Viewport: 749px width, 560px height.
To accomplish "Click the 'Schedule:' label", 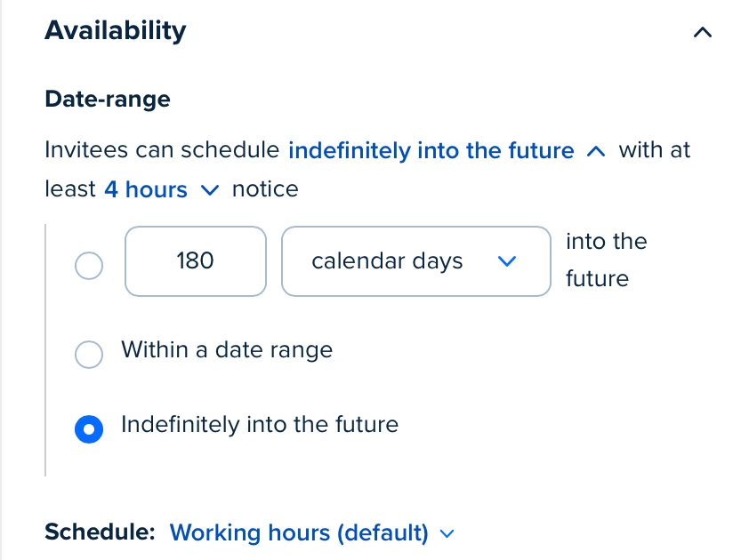I will pyautogui.click(x=100, y=532).
